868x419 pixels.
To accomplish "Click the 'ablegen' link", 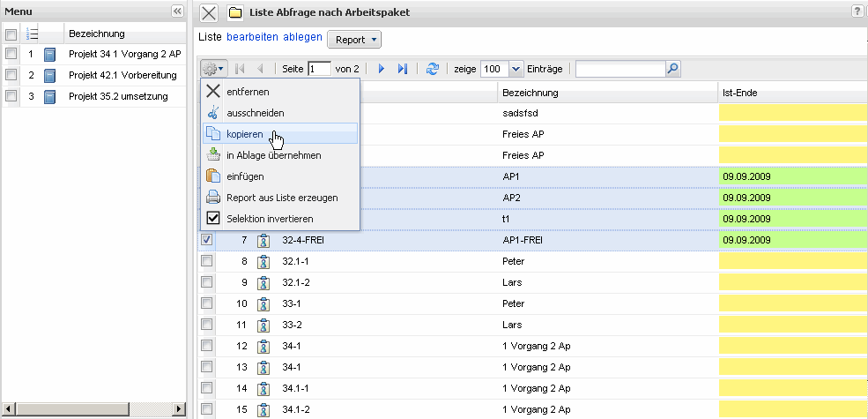I will (302, 38).
